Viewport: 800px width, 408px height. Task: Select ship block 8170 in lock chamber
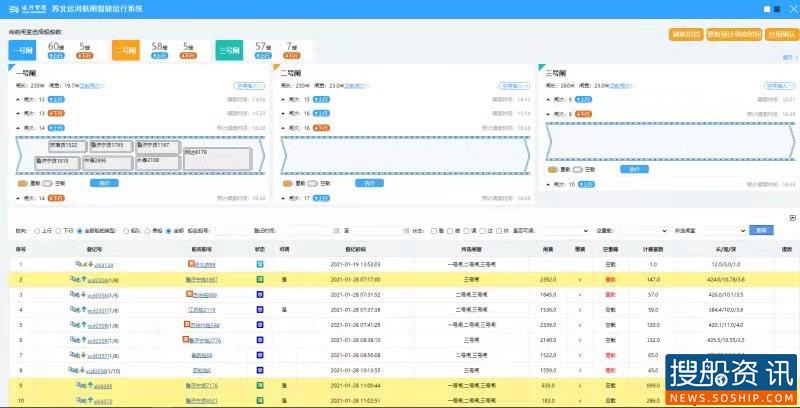(218, 159)
